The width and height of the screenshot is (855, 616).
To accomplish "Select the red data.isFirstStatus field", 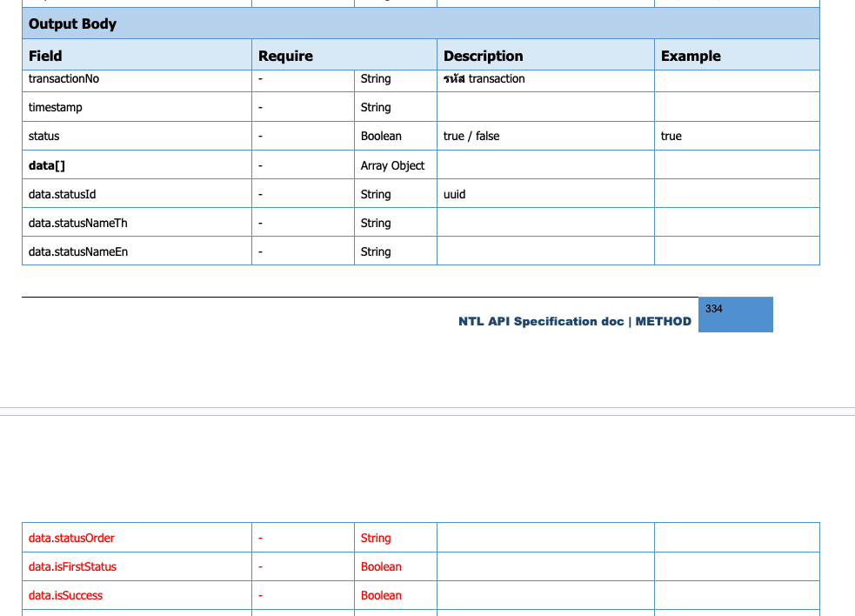I will 72,566.
